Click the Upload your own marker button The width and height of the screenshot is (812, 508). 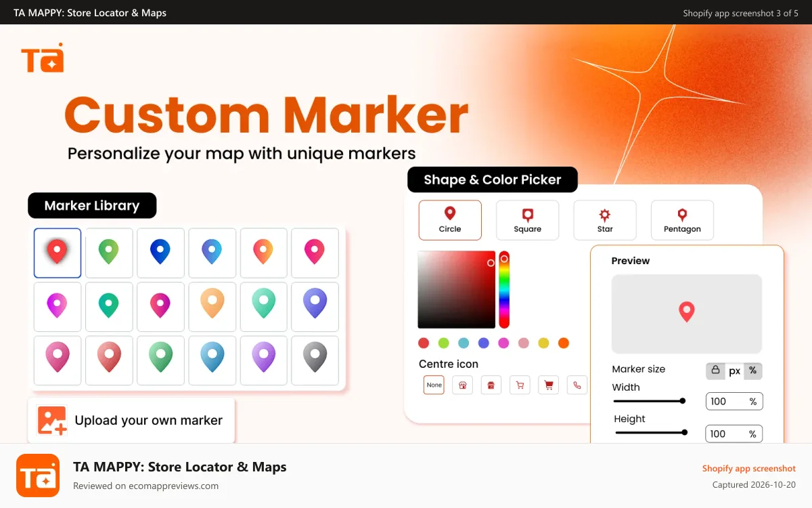pos(131,420)
